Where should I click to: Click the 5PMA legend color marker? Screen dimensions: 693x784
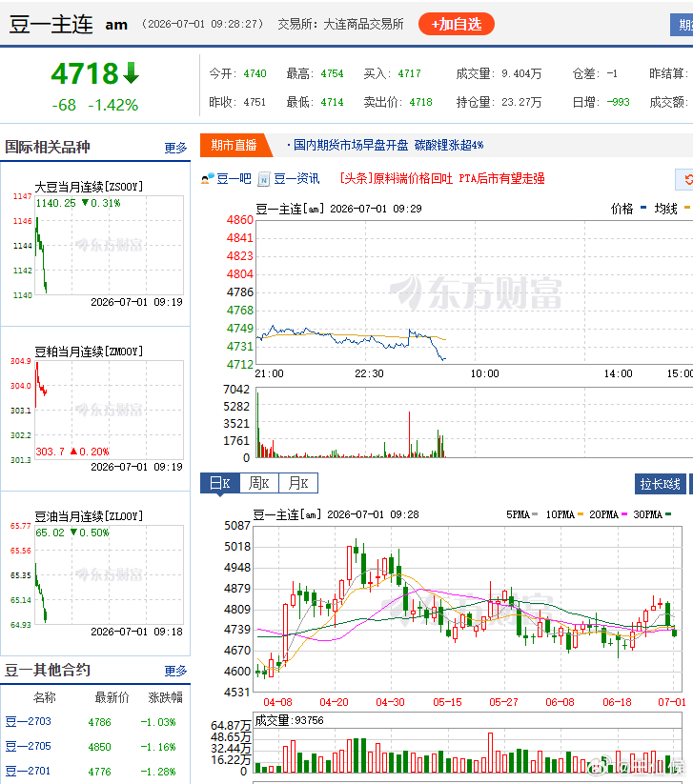pyautogui.click(x=535, y=514)
